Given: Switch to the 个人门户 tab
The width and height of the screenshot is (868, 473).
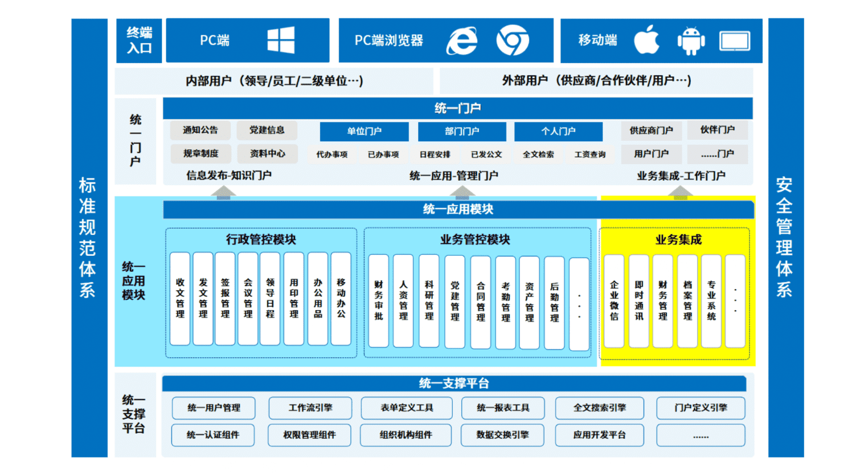Looking at the screenshot, I should point(558,131).
